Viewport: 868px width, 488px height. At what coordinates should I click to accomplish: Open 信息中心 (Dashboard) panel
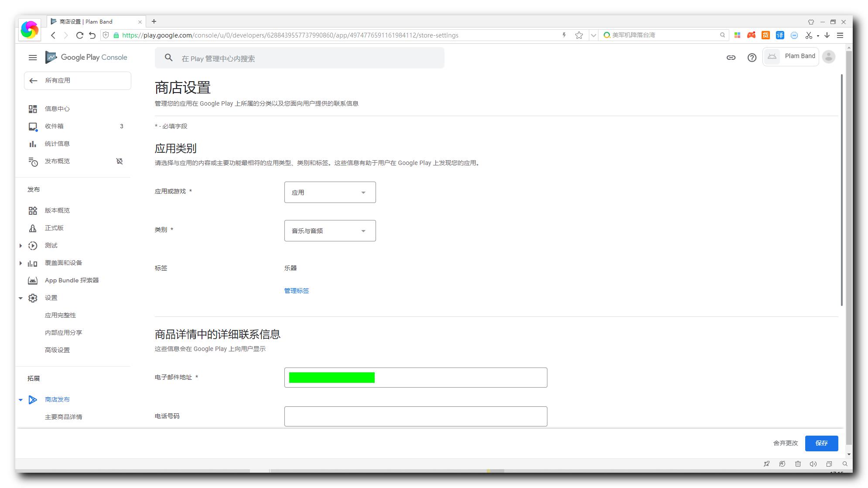pos(57,109)
